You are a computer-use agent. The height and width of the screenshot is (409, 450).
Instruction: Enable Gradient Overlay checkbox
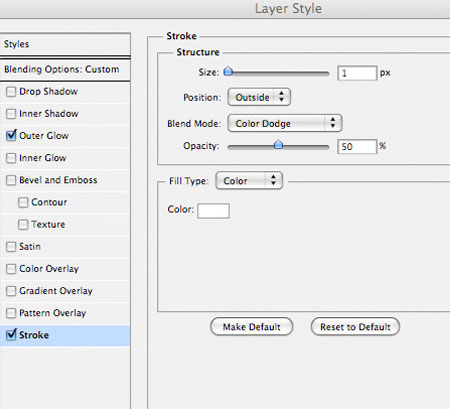click(11, 291)
